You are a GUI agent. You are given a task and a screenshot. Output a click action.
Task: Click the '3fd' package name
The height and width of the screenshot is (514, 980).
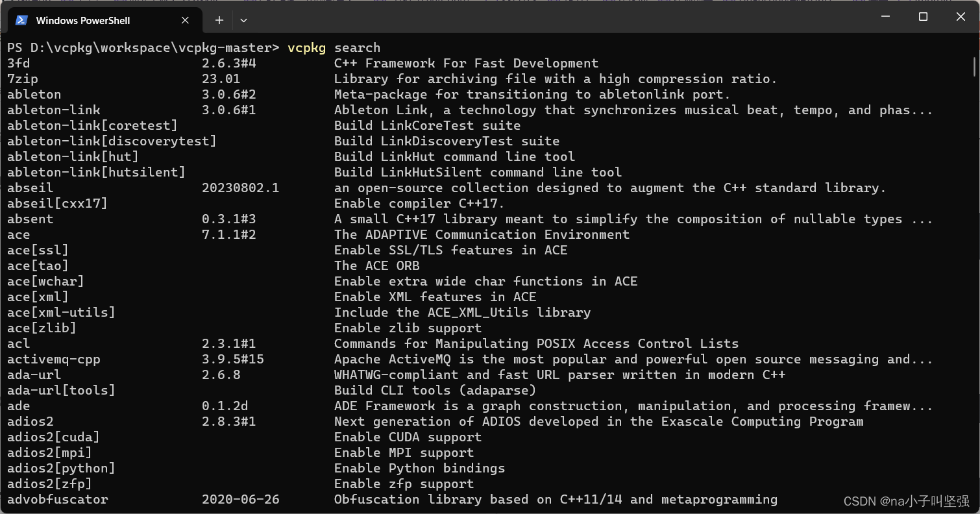coord(19,63)
